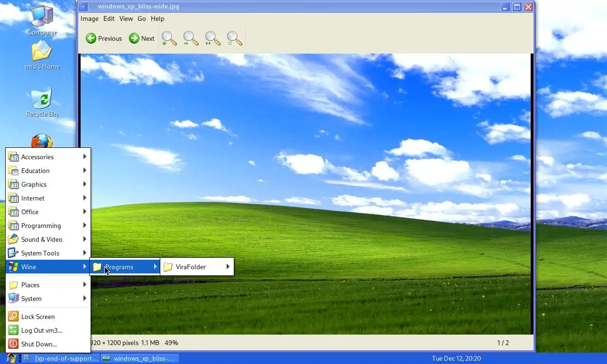Choose Log Out vm3...
This screenshot has width=607, height=364.
point(48,330)
